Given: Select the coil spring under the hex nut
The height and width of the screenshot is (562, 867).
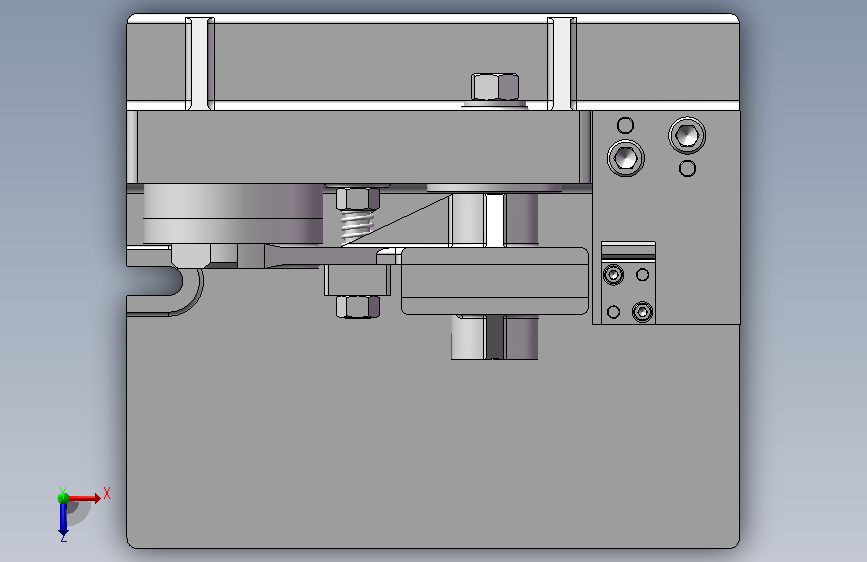Looking at the screenshot, I should [356, 227].
